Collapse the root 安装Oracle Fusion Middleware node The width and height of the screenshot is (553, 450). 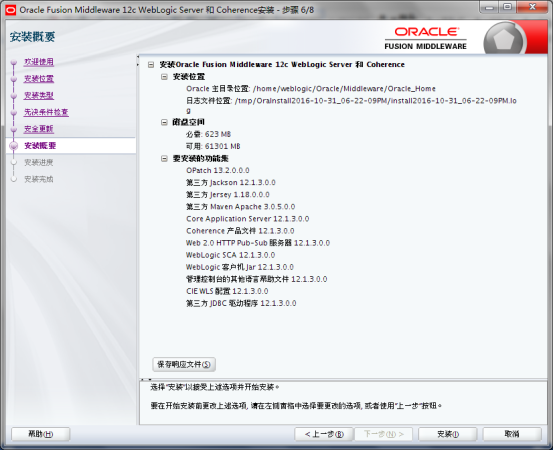tap(151, 65)
